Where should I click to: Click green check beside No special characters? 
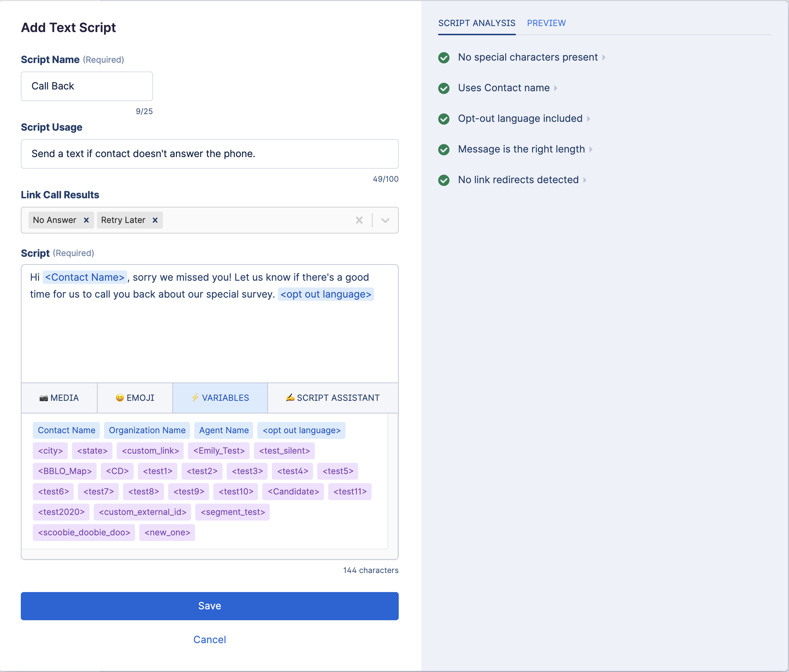point(444,58)
